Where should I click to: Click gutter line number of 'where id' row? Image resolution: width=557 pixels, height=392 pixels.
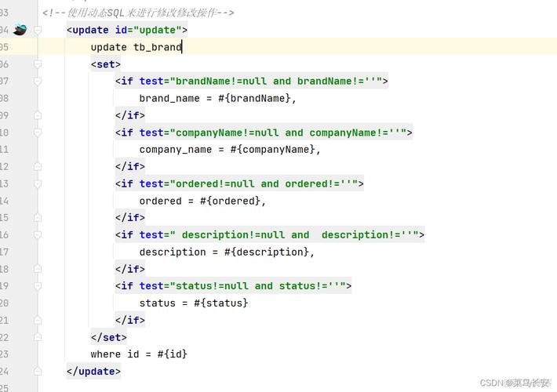[4, 354]
